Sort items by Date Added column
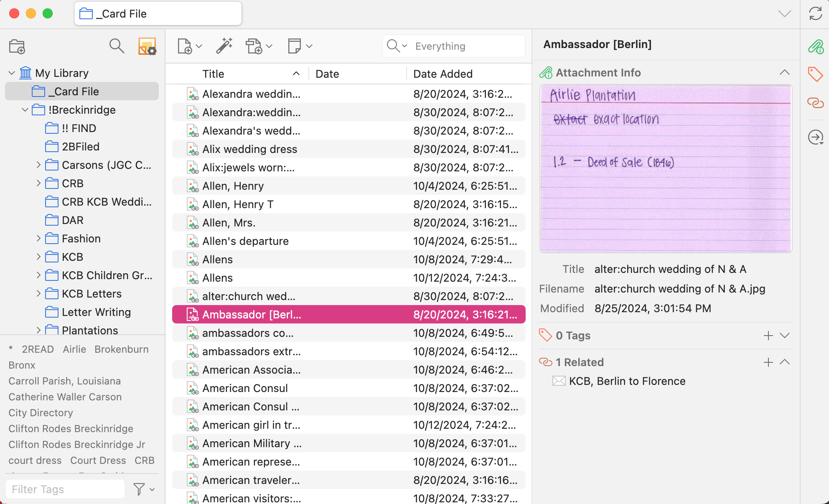The height and width of the screenshot is (504, 829). point(443,74)
